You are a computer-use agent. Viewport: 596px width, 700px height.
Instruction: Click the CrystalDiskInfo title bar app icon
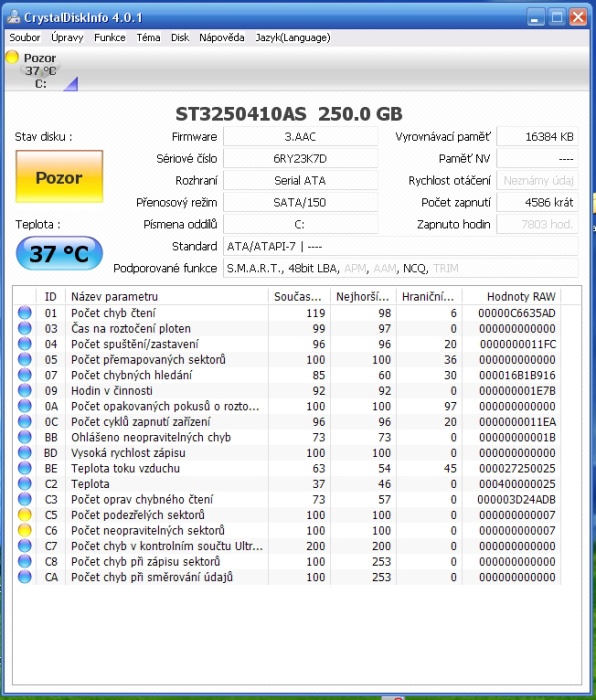13,17
